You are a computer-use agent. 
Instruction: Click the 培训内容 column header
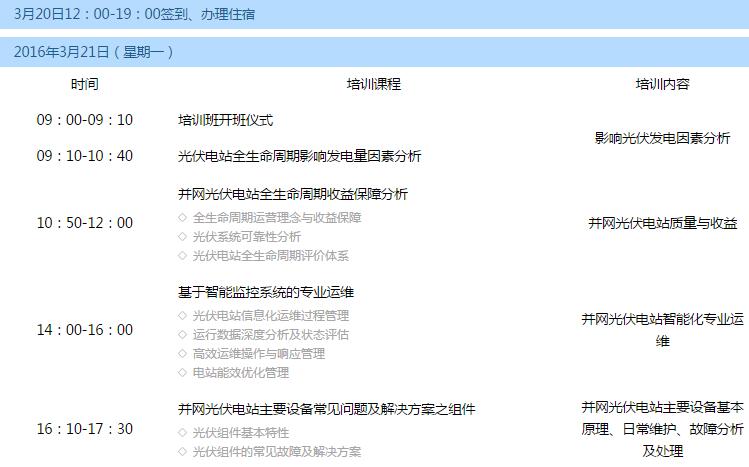coord(662,84)
